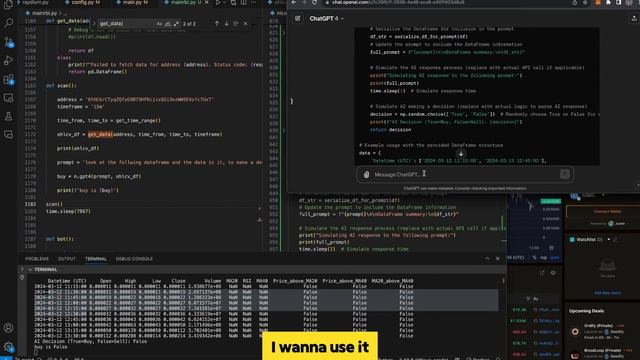Click the Message ChatGPT input field
This screenshot has width=640, height=360.
465,174
